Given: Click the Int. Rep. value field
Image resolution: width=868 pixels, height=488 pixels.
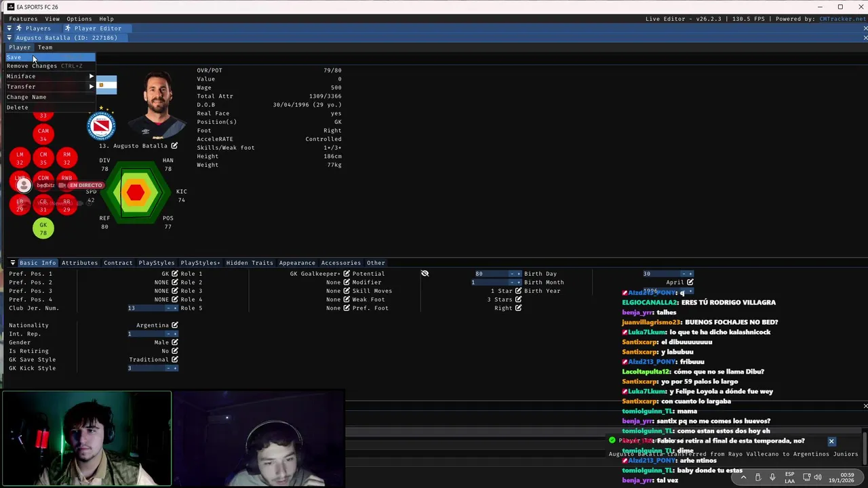Looking at the screenshot, I should pos(146,334).
